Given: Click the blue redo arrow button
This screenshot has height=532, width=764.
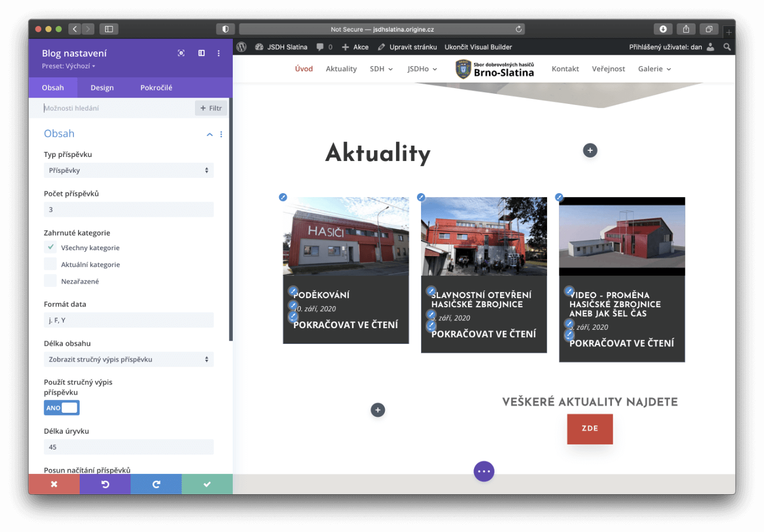Looking at the screenshot, I should 156,484.
